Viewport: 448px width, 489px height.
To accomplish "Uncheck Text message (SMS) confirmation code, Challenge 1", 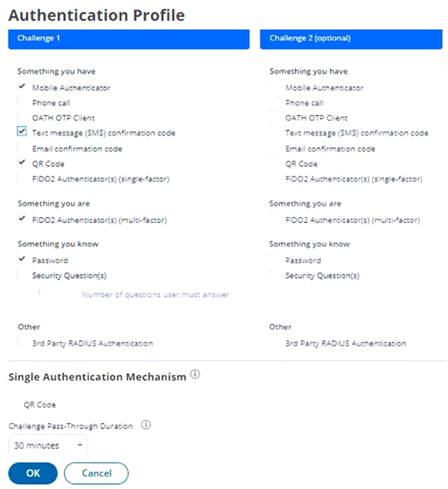I will pyautogui.click(x=22, y=133).
